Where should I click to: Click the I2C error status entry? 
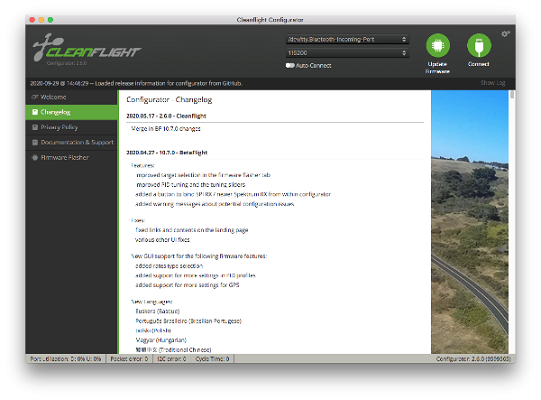[171, 359]
